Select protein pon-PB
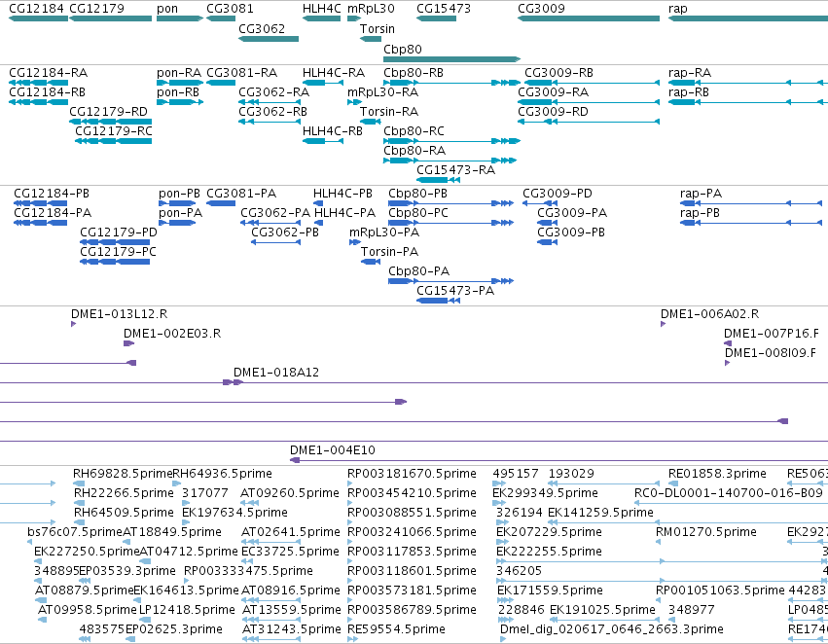The height and width of the screenshot is (644, 828). pyautogui.click(x=177, y=203)
